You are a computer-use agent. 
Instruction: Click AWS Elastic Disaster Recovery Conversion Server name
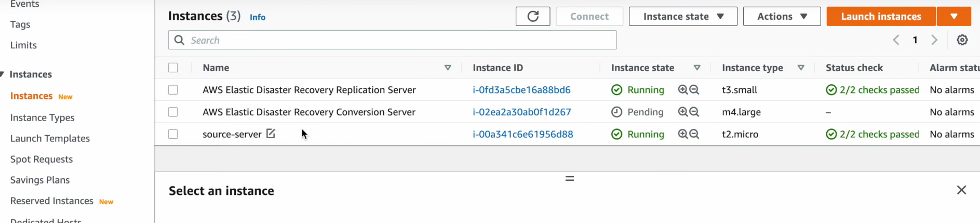tap(309, 112)
